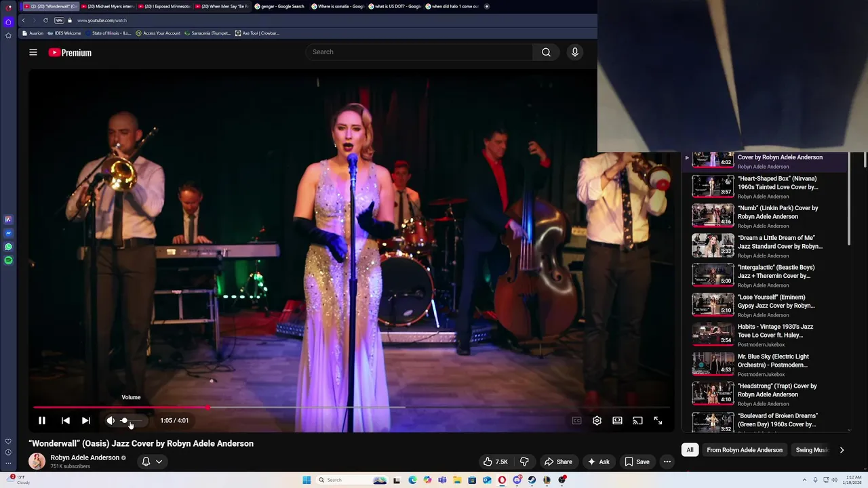Open the Robyn Adele Anderson channel avatar
The width and height of the screenshot is (868, 488).
pyautogui.click(x=37, y=462)
